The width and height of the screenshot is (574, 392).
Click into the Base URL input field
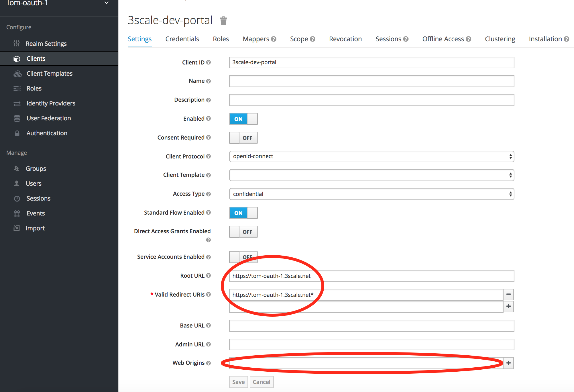pos(371,326)
